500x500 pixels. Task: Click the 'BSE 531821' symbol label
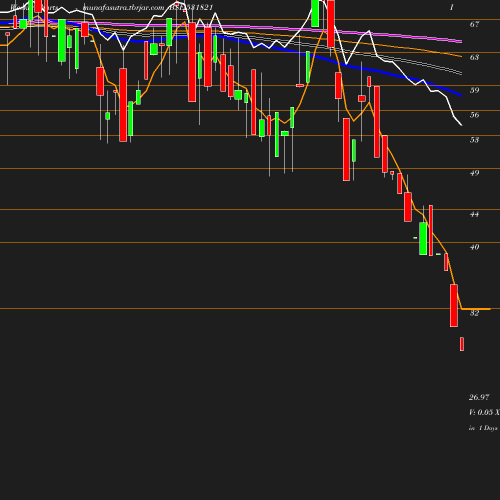point(191,7)
